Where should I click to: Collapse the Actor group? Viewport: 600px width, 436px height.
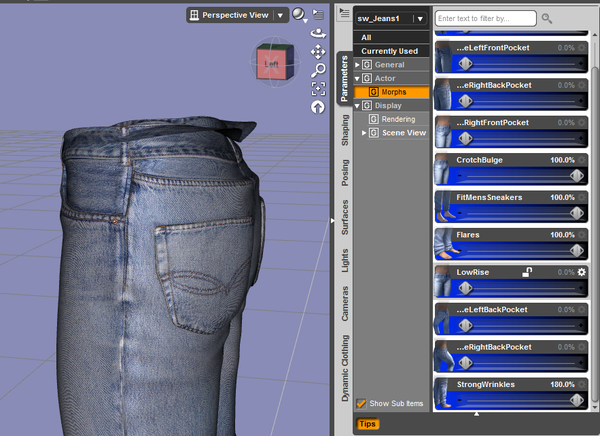pyautogui.click(x=357, y=78)
